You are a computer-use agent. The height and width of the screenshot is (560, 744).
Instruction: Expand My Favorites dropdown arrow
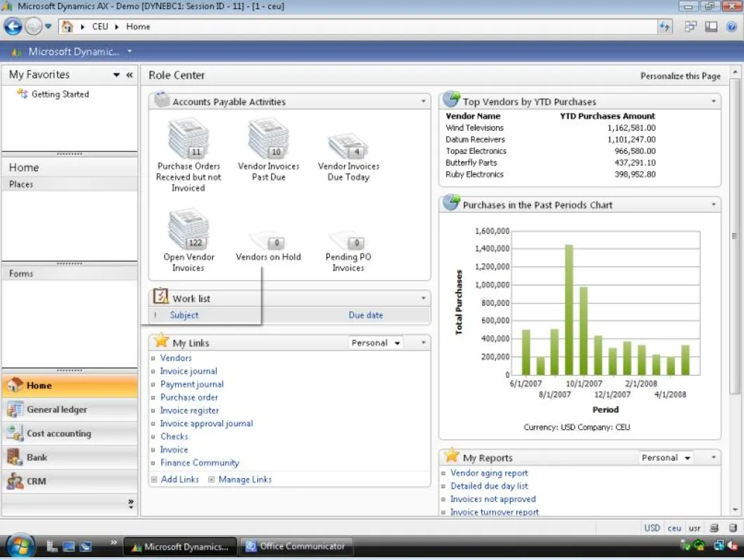(116, 75)
